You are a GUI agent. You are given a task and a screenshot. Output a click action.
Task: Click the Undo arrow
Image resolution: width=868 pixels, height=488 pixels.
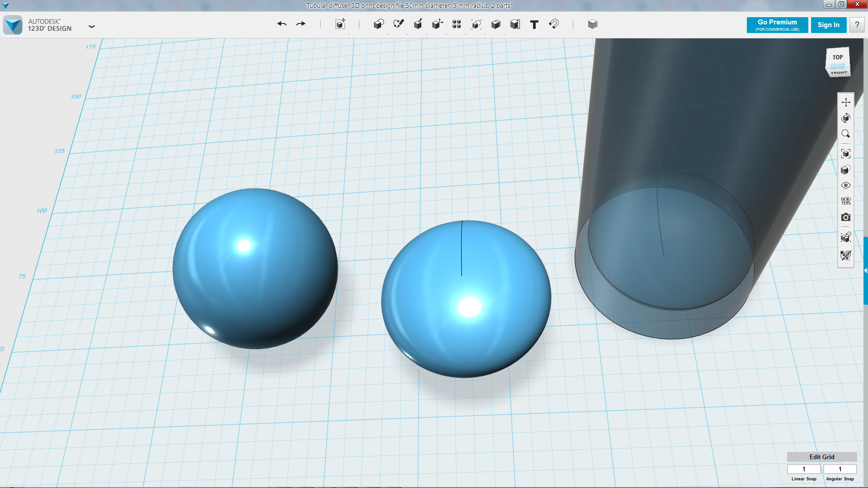coord(282,24)
